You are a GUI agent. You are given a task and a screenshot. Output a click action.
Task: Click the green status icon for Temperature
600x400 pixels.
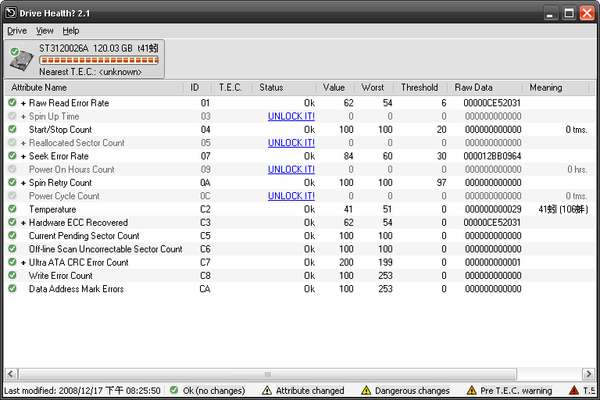click(x=12, y=209)
